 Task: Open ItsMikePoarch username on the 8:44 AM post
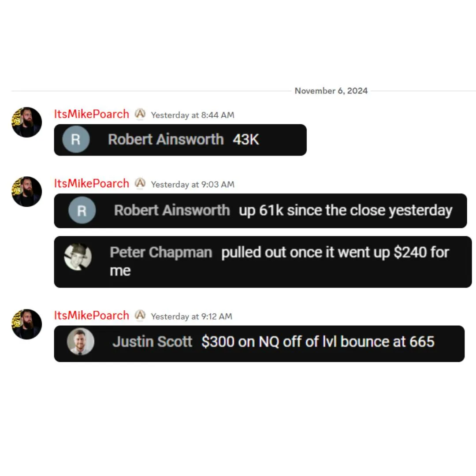click(91, 114)
